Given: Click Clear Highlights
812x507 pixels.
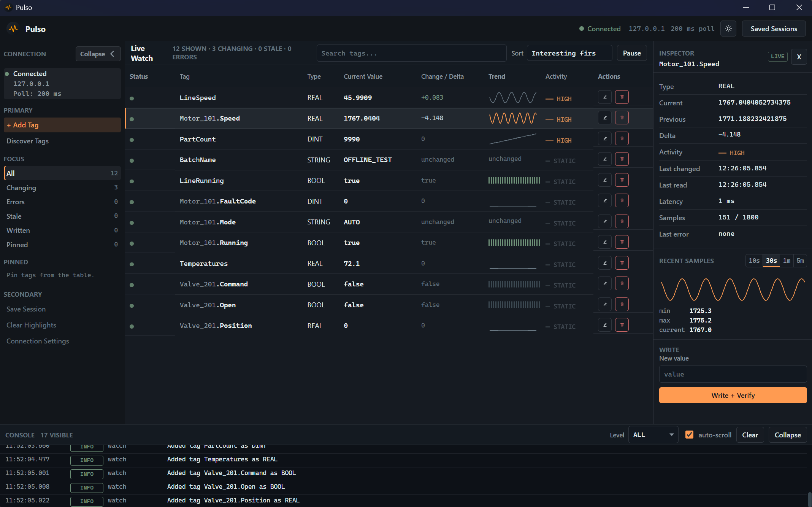Looking at the screenshot, I should pos(62,325).
